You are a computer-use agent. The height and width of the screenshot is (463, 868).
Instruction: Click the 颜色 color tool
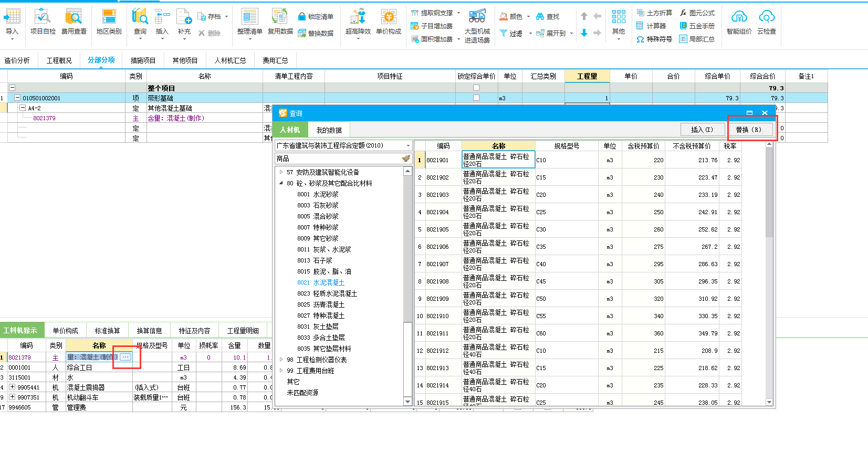pos(511,17)
